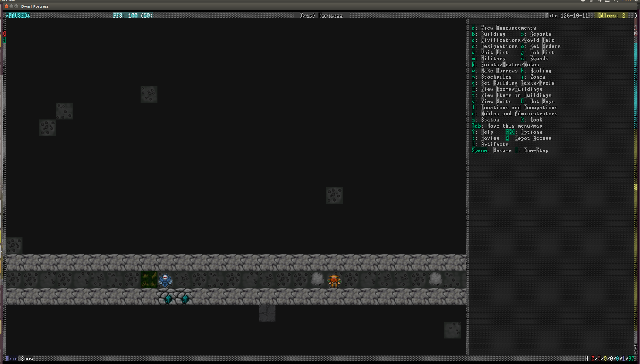Open Civilizations/World Info
Image resolution: width=640 pixels, height=364 pixels.
coord(513,40)
